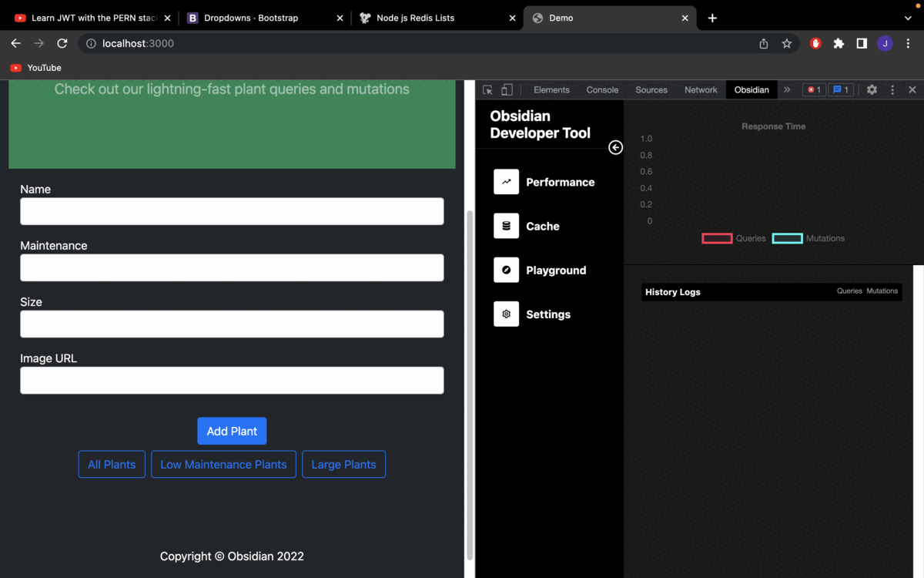Image resolution: width=924 pixels, height=578 pixels.
Task: Click the share page icon
Action: pyautogui.click(x=764, y=43)
